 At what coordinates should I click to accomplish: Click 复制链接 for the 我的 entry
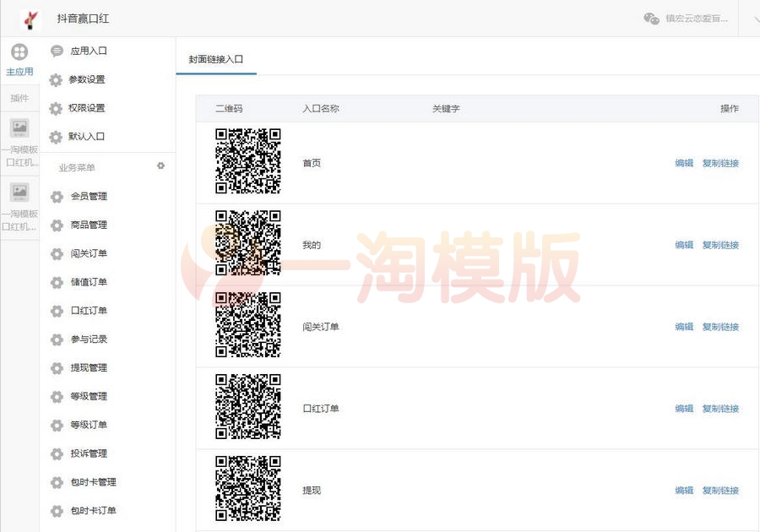tap(722, 245)
